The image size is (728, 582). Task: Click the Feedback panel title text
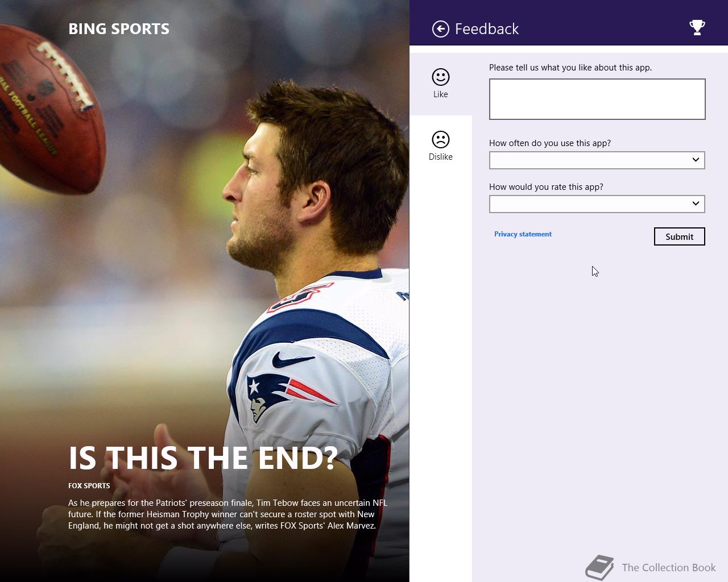[487, 29]
